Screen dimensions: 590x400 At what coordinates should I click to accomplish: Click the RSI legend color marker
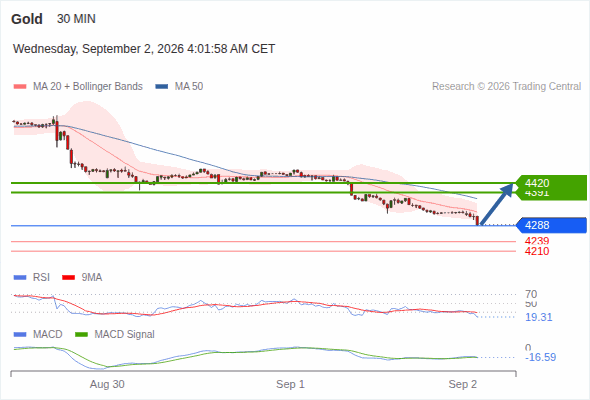coord(20,278)
